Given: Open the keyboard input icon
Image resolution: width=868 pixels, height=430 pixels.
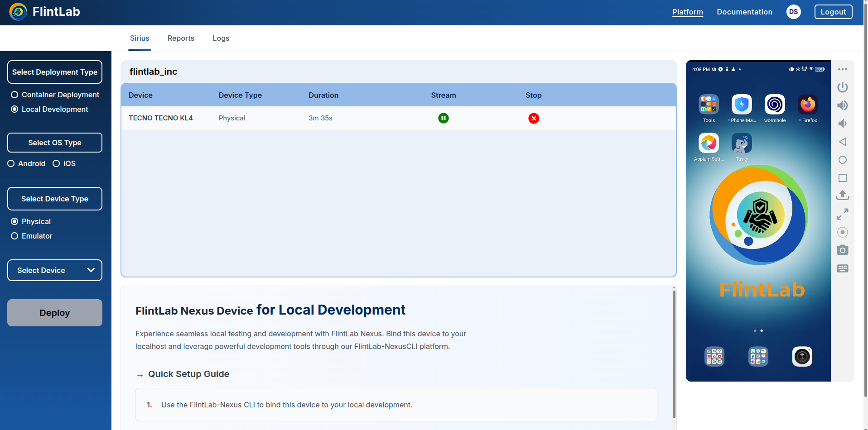Looking at the screenshot, I should [843, 268].
